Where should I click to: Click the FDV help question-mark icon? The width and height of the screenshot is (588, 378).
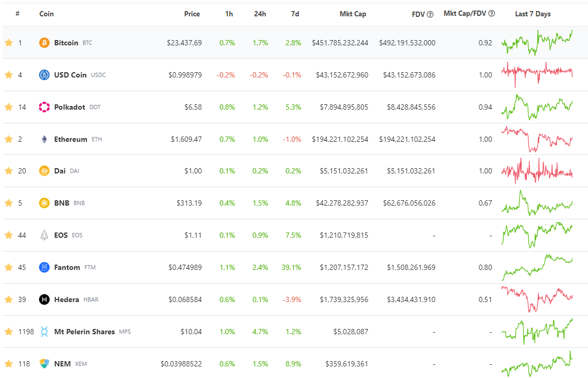(x=430, y=14)
